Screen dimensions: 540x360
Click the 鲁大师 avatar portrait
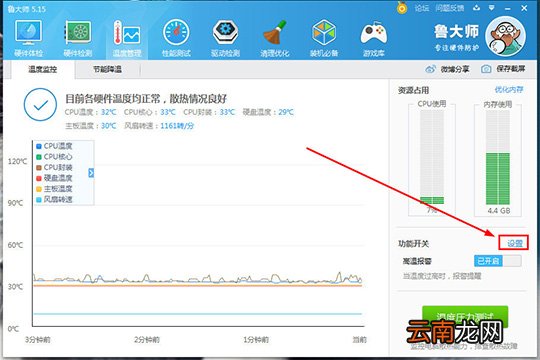(505, 36)
